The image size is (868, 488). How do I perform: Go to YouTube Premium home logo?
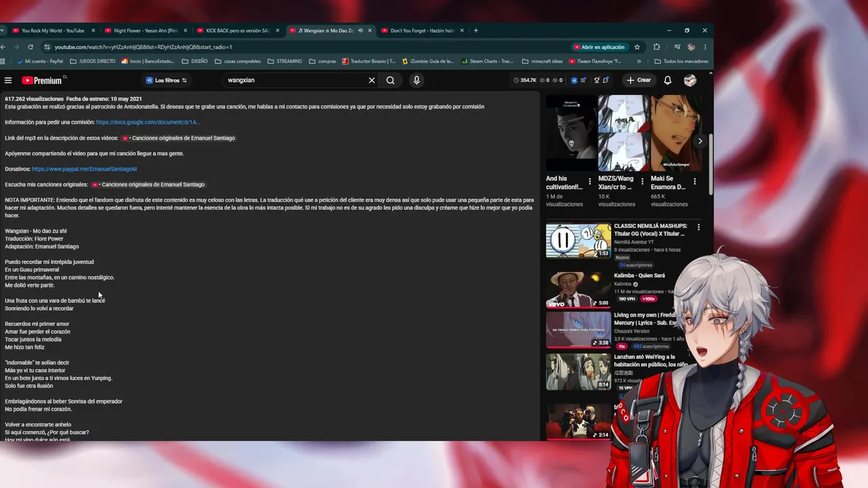tap(42, 80)
